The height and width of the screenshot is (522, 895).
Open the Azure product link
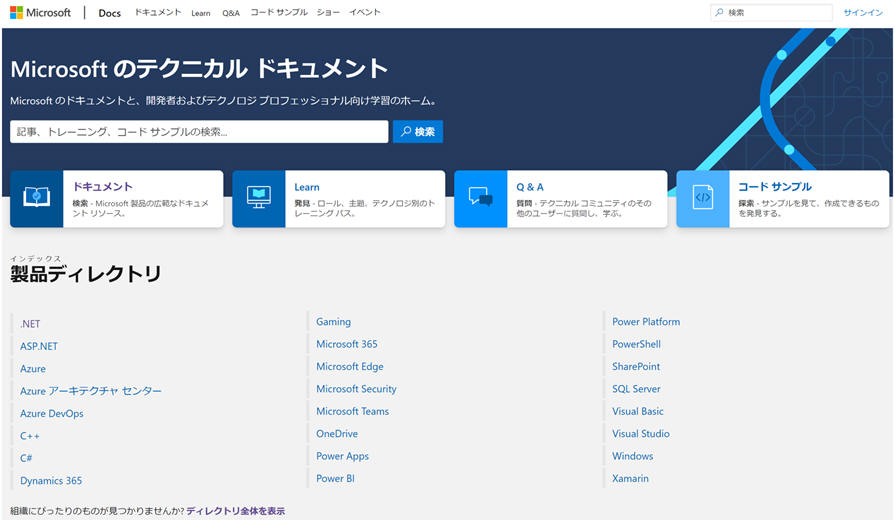(x=33, y=369)
